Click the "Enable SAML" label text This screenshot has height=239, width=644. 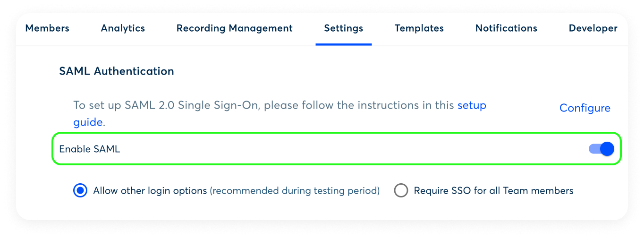click(x=90, y=149)
